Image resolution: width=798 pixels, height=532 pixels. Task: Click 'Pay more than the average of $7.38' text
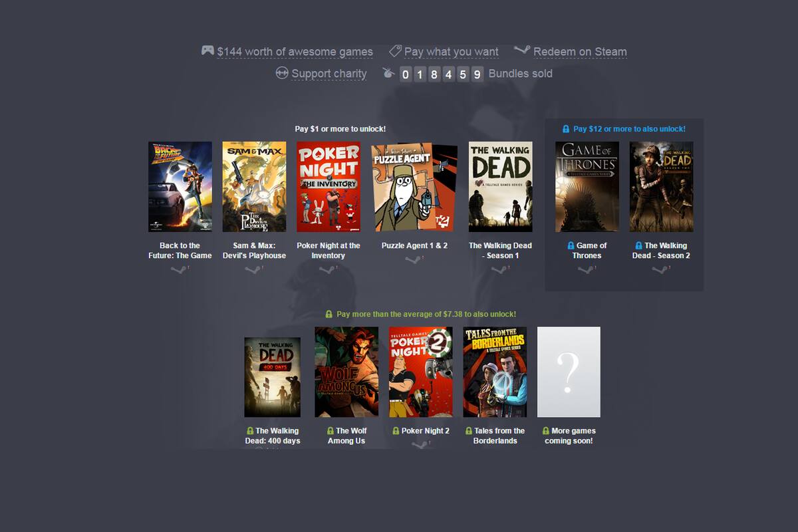(x=426, y=314)
